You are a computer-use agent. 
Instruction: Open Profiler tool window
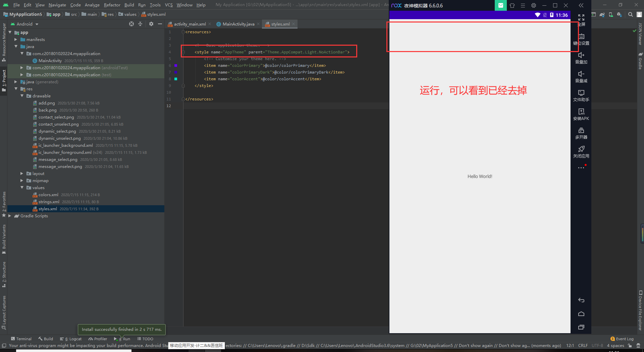coord(98,339)
